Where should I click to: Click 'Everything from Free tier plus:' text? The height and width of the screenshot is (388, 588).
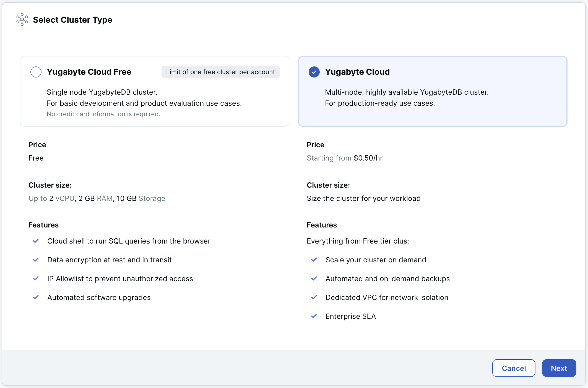[358, 241]
